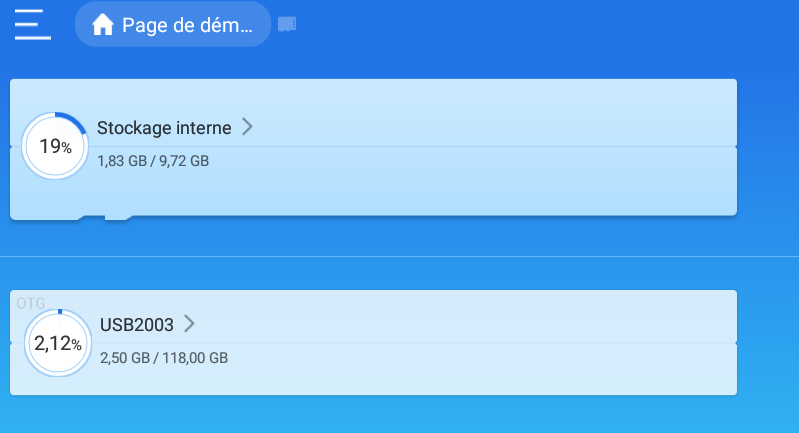
Task: Click the 2,50 GB / 118,00 GB text
Action: coord(164,357)
